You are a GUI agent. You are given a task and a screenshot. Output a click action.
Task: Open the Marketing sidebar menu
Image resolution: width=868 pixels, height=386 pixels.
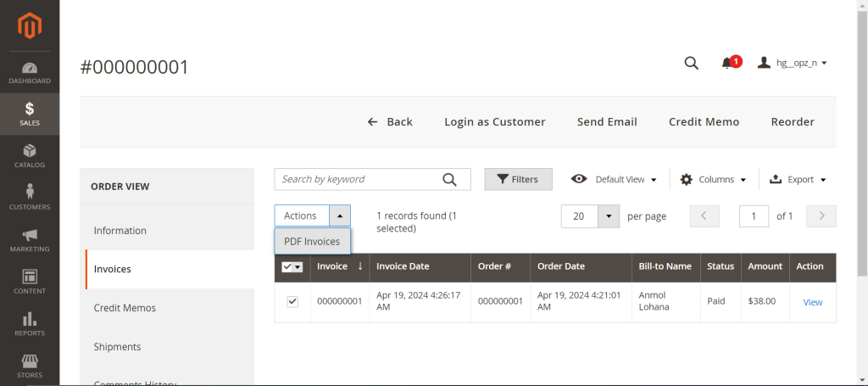click(x=30, y=240)
